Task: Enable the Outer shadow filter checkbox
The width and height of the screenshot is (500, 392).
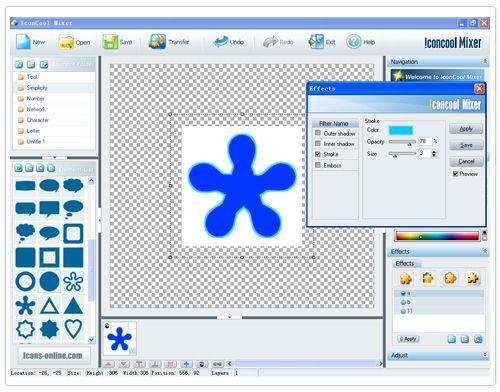Action: click(318, 133)
